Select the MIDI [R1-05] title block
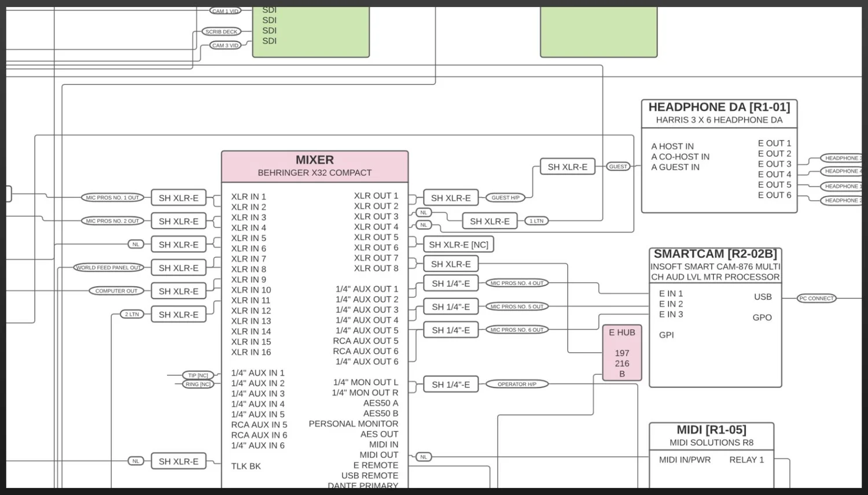 (712, 436)
